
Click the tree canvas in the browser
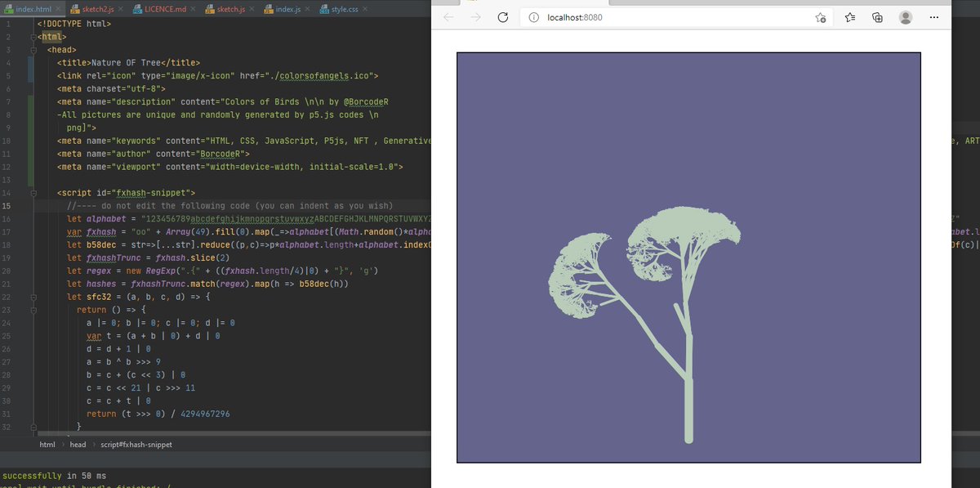tap(688, 257)
